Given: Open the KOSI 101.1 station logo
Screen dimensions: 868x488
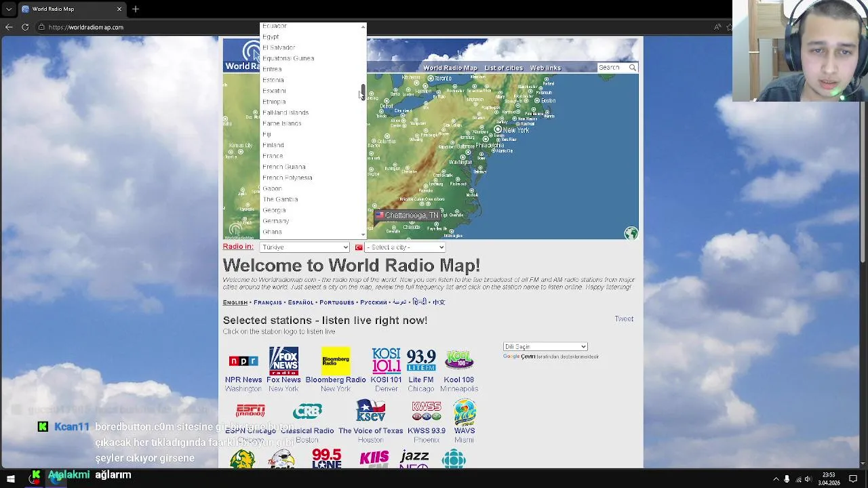Looking at the screenshot, I should [x=386, y=361].
